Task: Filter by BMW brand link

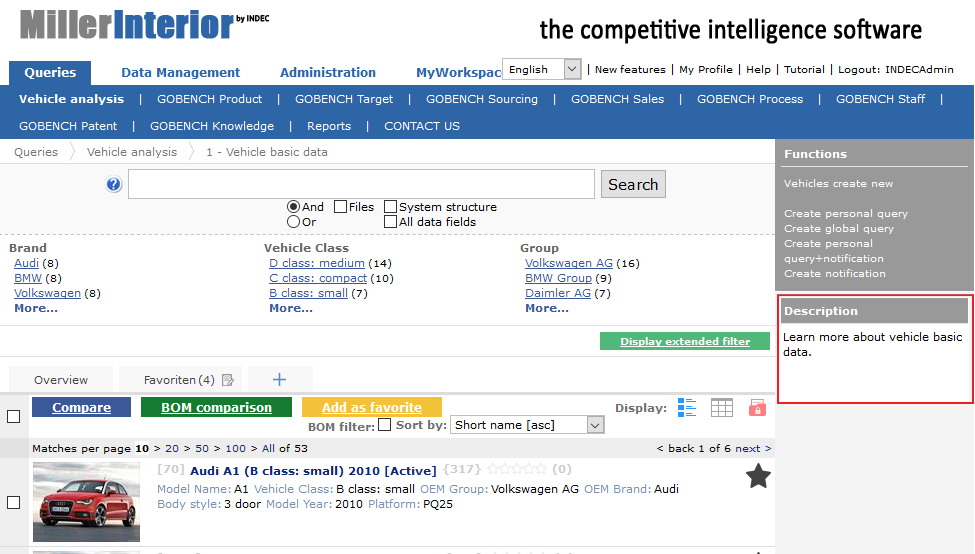Action: (28, 278)
